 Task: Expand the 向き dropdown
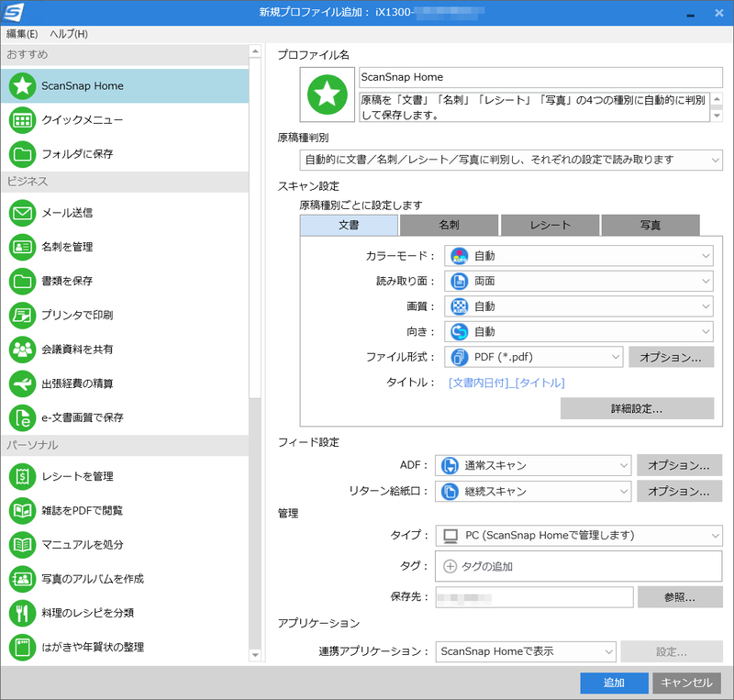[579, 332]
